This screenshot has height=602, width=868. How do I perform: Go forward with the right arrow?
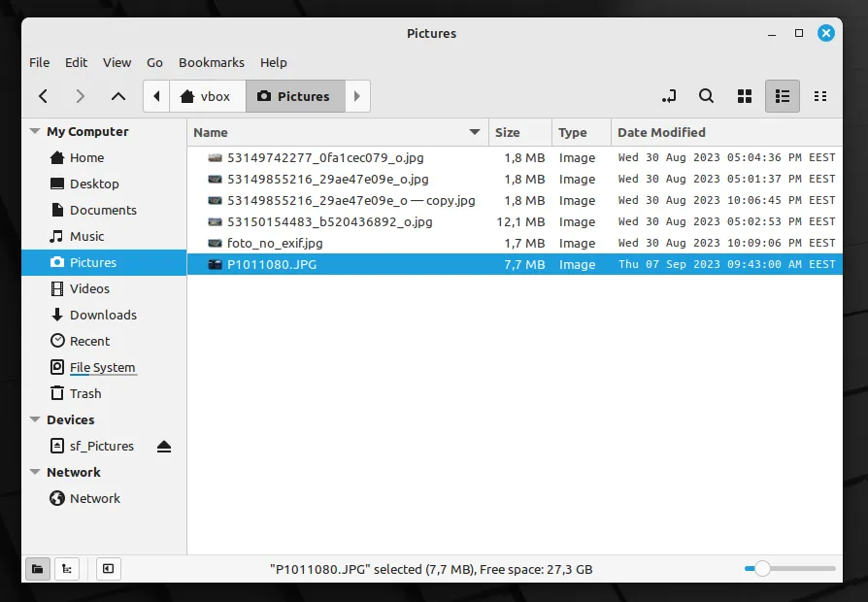tap(81, 96)
